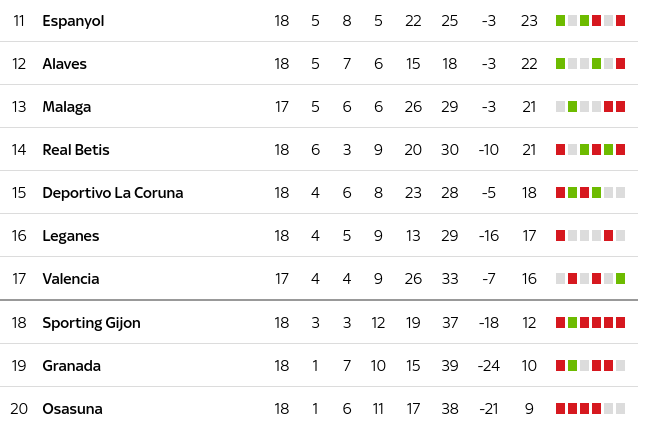Open the Real Betis team page
The width and height of the screenshot is (653, 435).
pos(76,150)
